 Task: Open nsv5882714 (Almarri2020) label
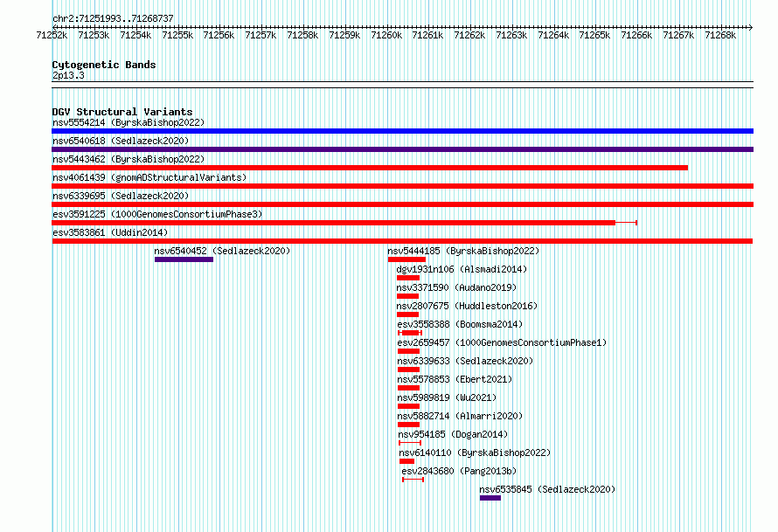[x=460, y=416]
